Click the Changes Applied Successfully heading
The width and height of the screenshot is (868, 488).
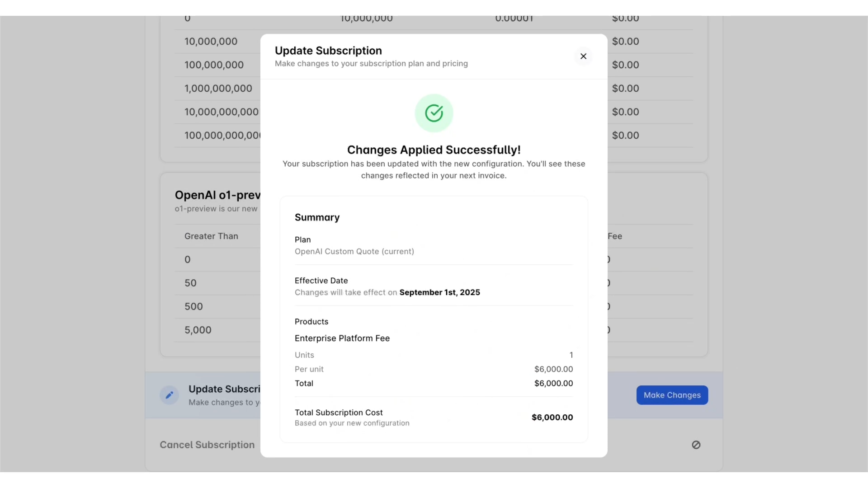[434, 150]
